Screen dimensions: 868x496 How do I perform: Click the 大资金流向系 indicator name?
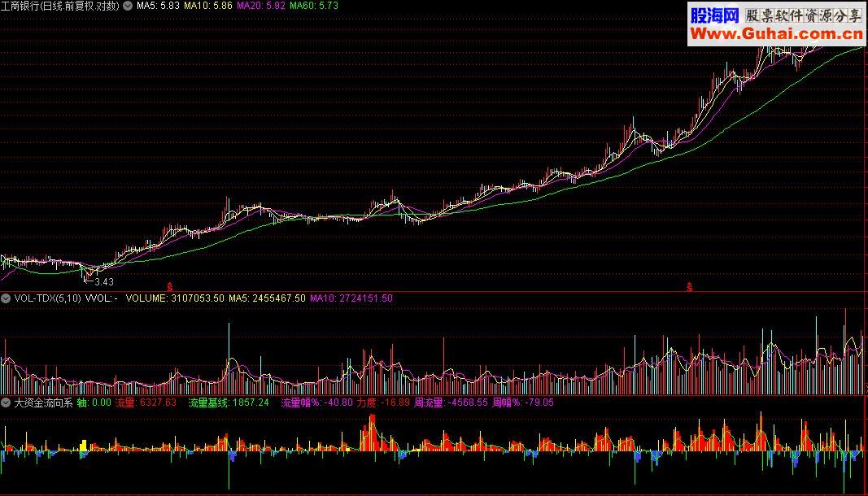43,402
